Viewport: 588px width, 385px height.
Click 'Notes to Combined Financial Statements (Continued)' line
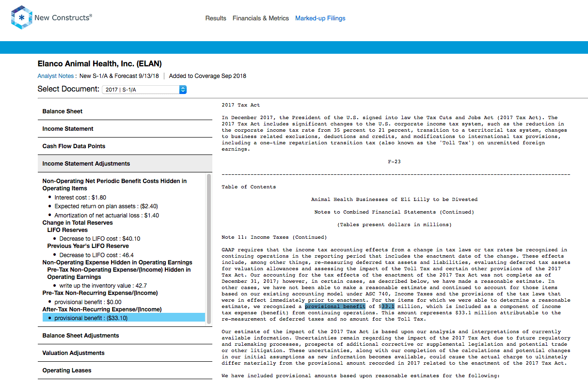(x=394, y=212)
